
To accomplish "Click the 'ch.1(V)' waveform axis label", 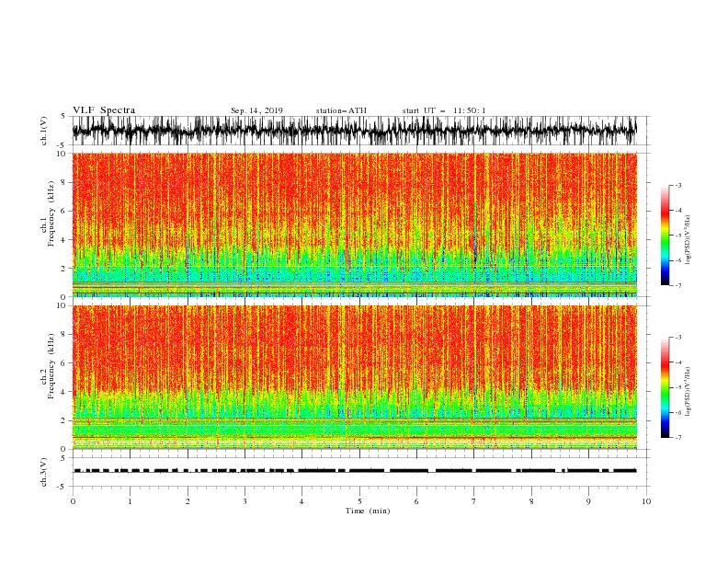I will [x=44, y=131].
